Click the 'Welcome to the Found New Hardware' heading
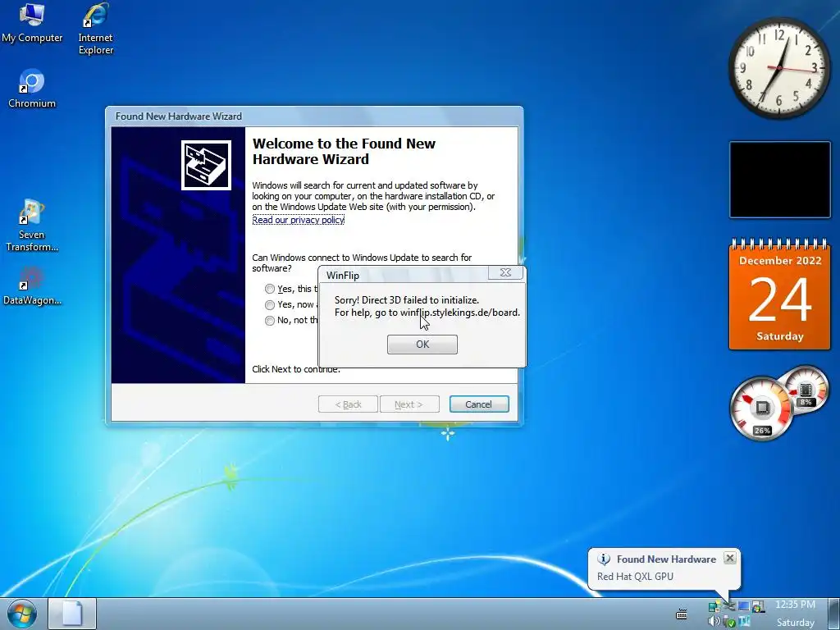840x630 pixels. 344,151
